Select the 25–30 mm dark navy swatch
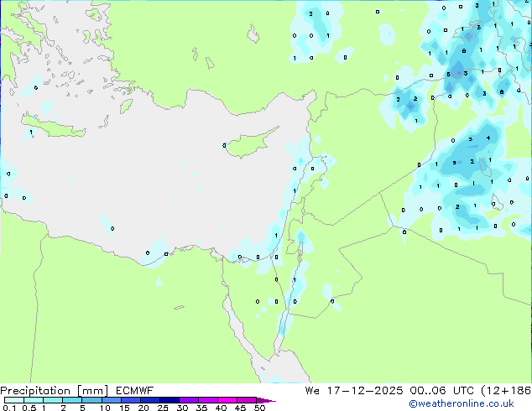 (x=170, y=400)
